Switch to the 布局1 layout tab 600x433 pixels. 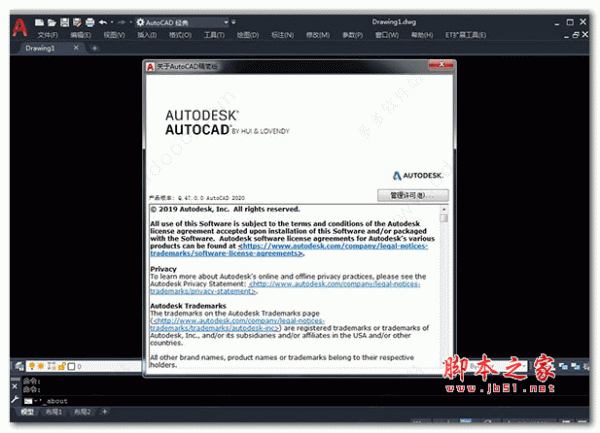tap(53, 412)
